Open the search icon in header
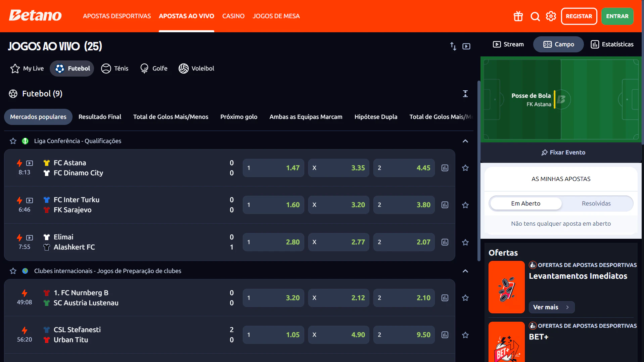Viewport: 644px width, 362px height. tap(535, 16)
